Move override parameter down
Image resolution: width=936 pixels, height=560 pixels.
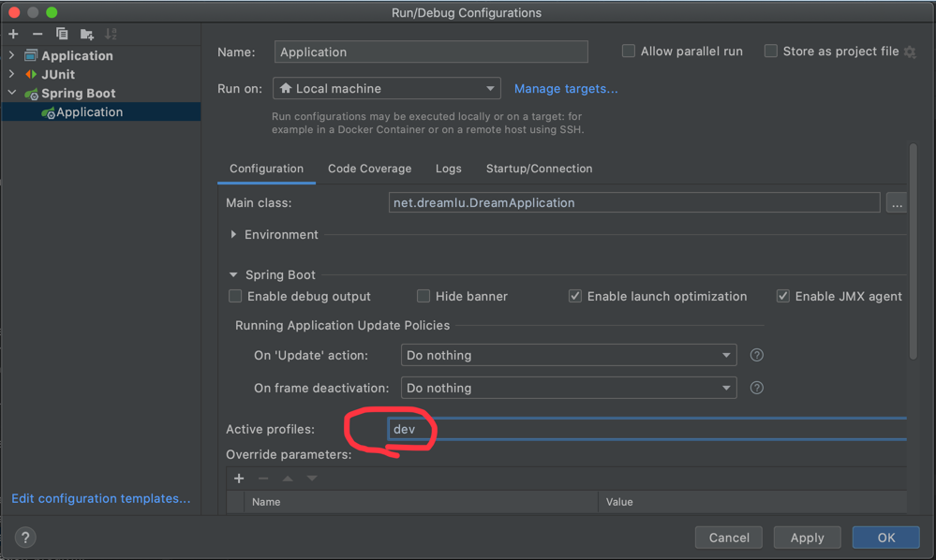pos(312,479)
